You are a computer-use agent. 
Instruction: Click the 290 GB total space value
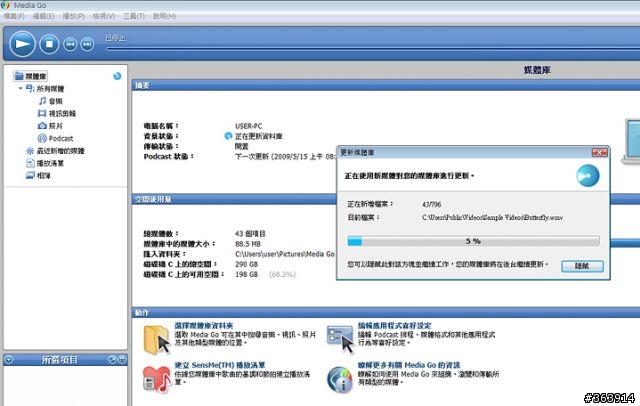pyautogui.click(x=246, y=264)
